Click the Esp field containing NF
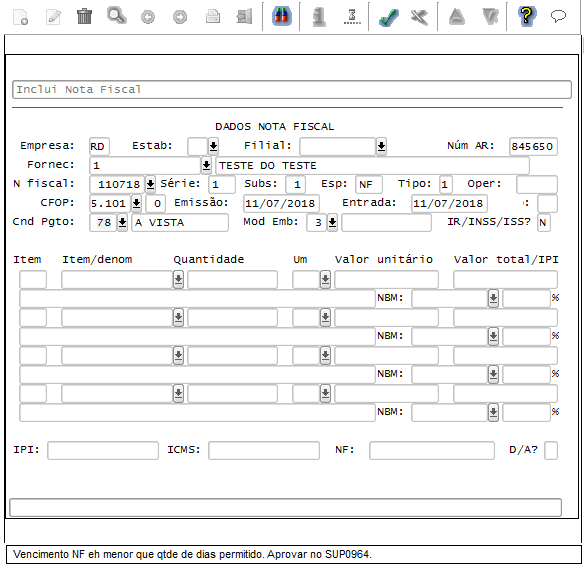The width and height of the screenshot is (584, 569). 369,184
